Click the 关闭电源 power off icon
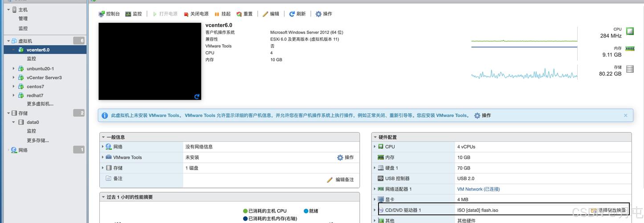The image size is (644, 223). (x=186, y=14)
